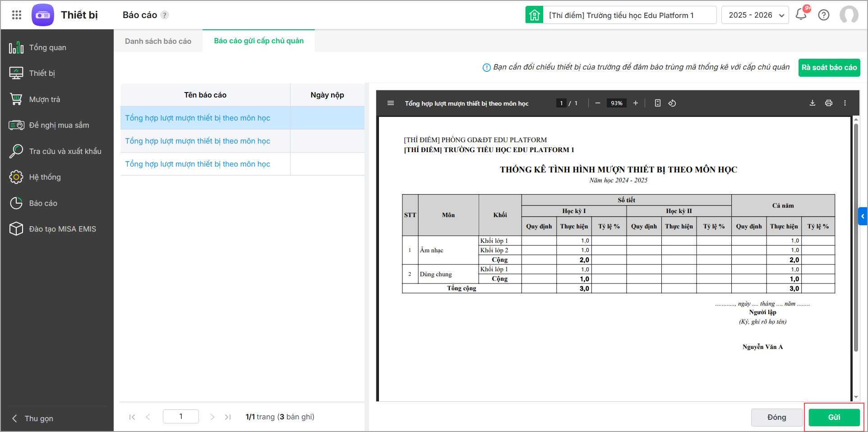Click the fit to page icon
Image resolution: width=868 pixels, height=432 pixels.
point(657,103)
